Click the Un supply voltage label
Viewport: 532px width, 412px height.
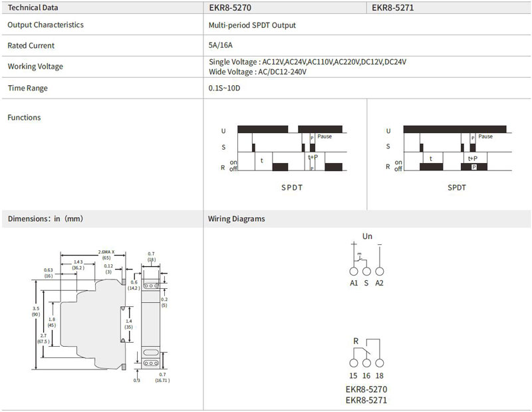(x=367, y=236)
